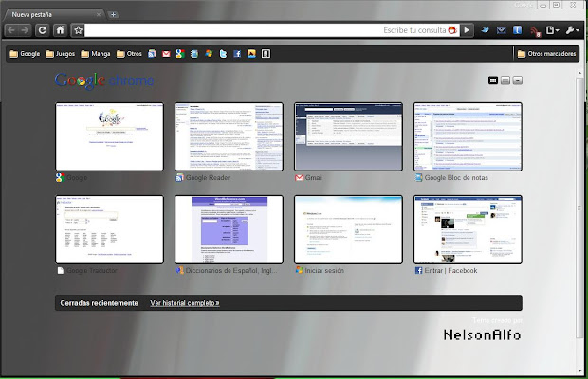
Task: Switch to thumbnail grid view
Action: pos(493,81)
